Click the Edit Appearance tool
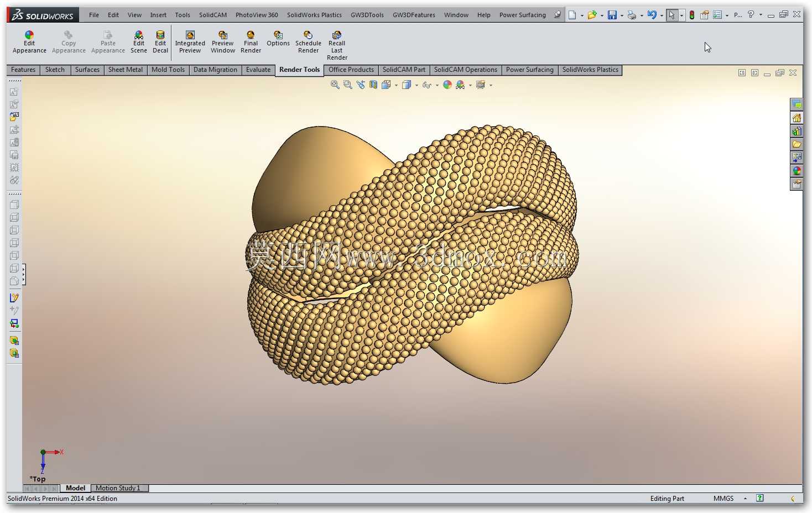The width and height of the screenshot is (812, 513). (29, 42)
